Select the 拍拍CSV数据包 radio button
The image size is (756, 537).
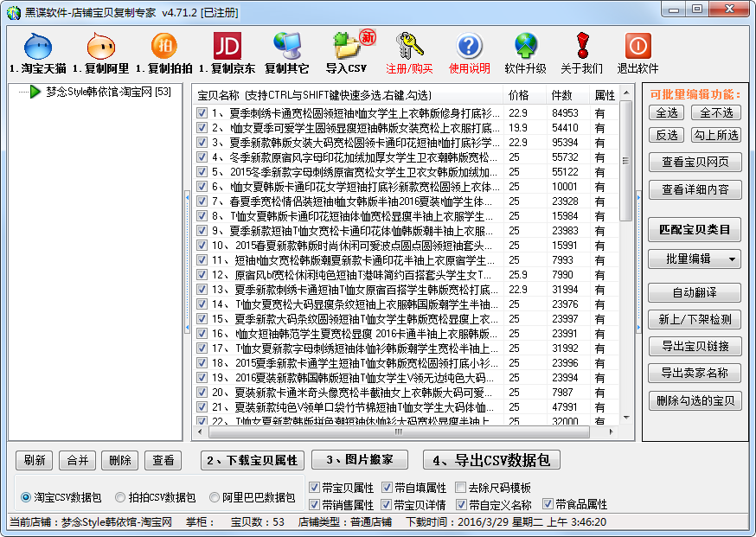pos(120,498)
